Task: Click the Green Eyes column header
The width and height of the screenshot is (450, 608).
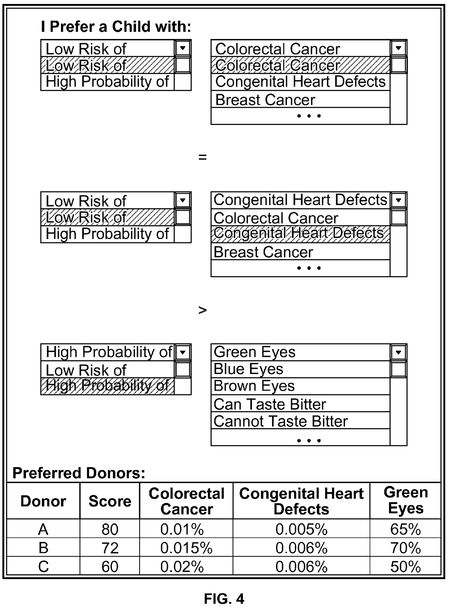Action: point(405,501)
